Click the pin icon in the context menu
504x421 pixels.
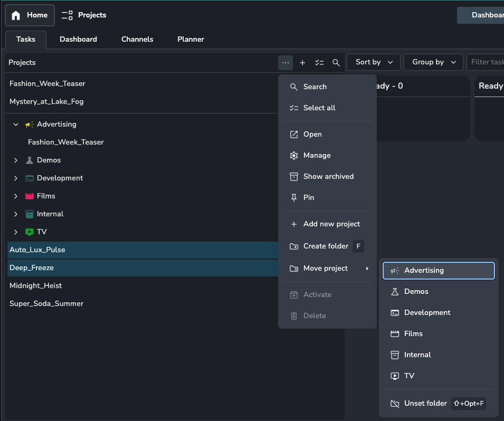pos(294,198)
